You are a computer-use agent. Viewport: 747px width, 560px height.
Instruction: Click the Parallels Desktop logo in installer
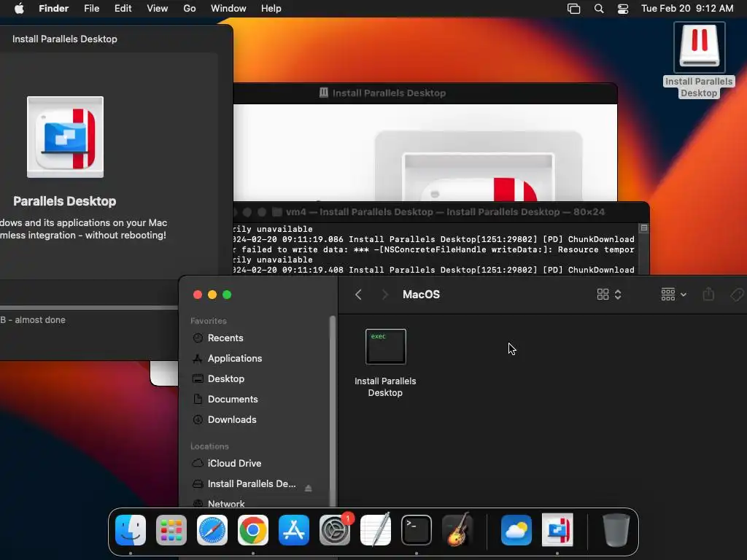[65, 137]
